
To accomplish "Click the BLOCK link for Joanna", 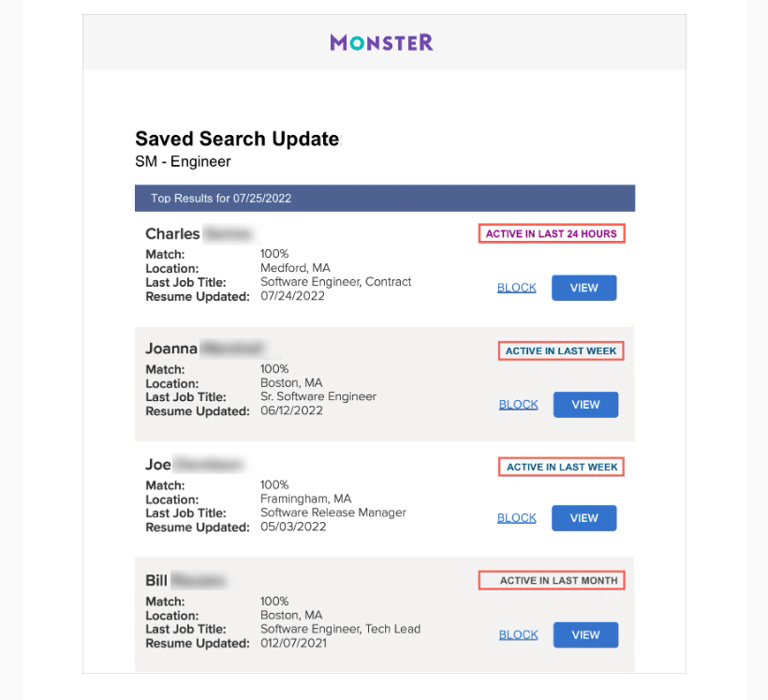I will pyautogui.click(x=518, y=405).
